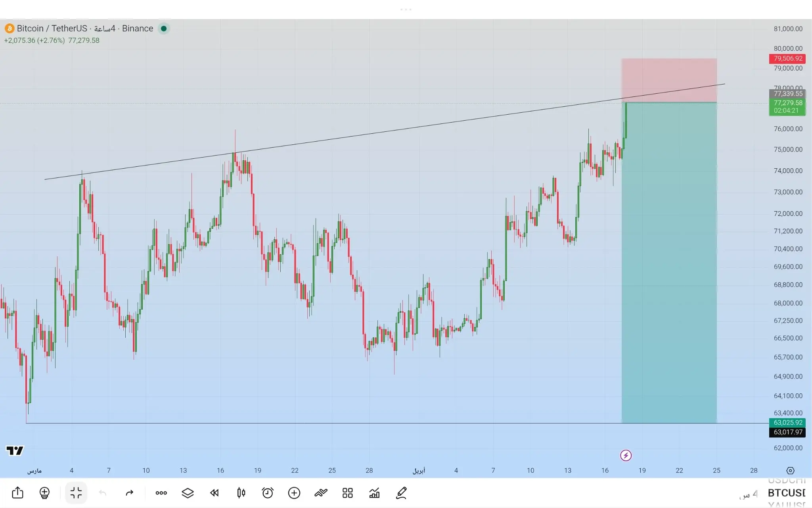
Task: Start bar replay with rewind icon
Action: point(214,493)
